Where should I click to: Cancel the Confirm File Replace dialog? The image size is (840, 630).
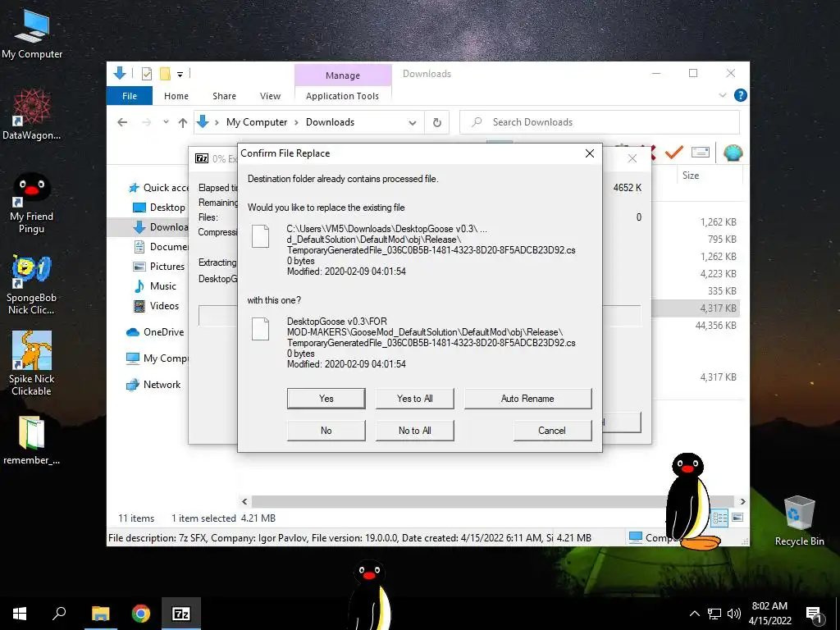tap(552, 431)
